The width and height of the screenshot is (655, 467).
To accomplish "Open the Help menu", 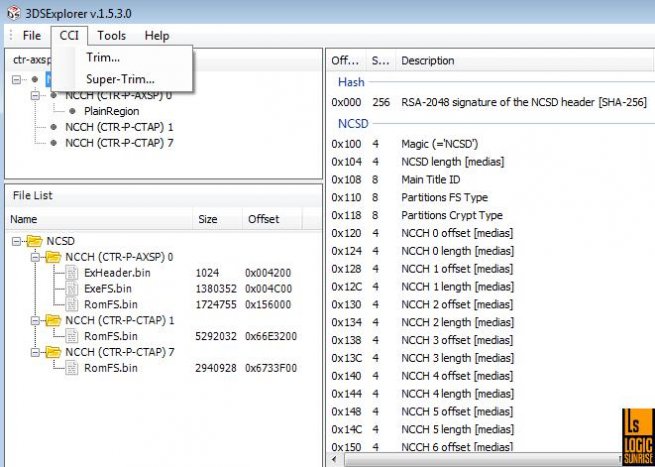I will pos(156,35).
